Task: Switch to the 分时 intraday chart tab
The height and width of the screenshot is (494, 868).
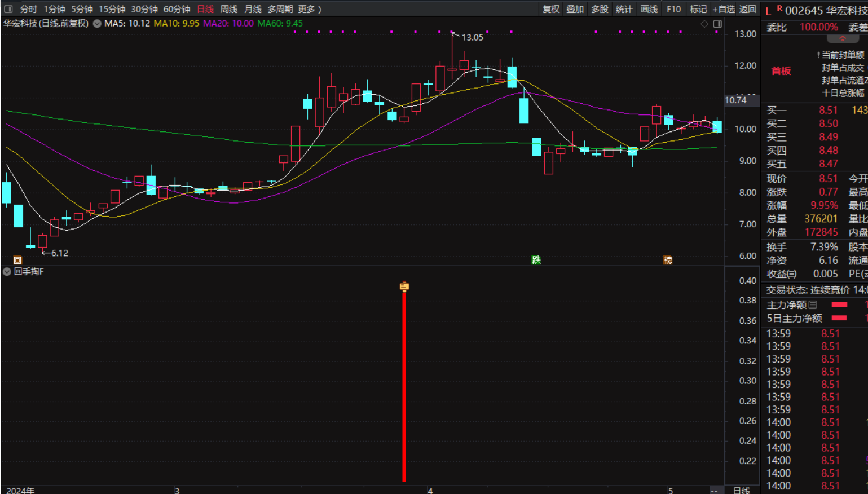Action: point(28,9)
